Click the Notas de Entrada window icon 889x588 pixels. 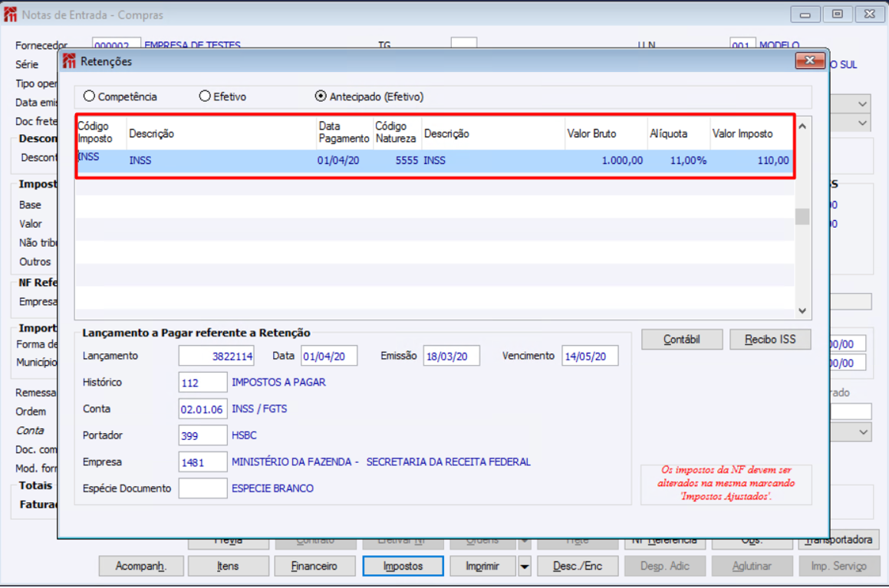pyautogui.click(x=10, y=15)
